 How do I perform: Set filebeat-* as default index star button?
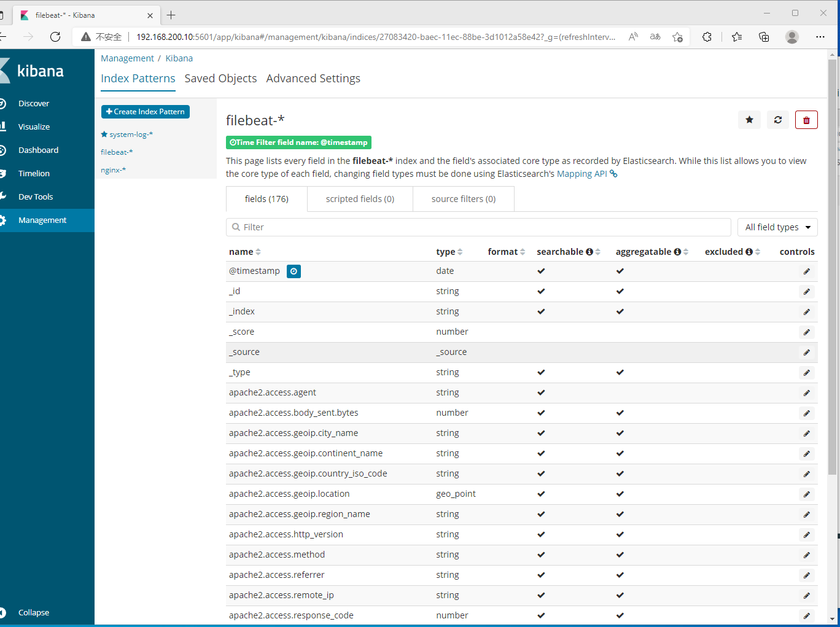tap(749, 120)
